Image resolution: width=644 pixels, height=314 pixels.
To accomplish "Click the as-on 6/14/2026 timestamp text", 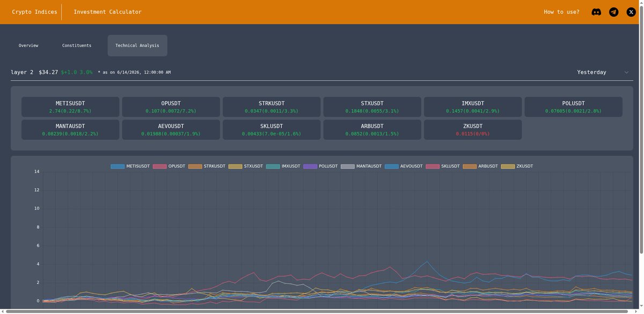I will pyautogui.click(x=134, y=72).
